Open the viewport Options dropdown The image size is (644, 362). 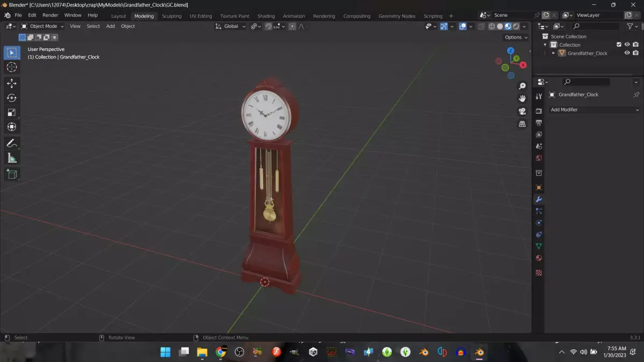516,37
